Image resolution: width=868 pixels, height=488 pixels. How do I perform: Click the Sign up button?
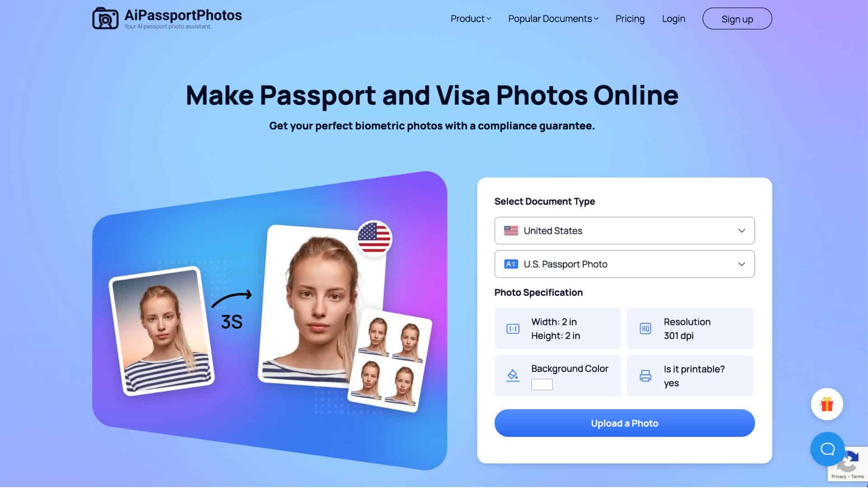(737, 18)
